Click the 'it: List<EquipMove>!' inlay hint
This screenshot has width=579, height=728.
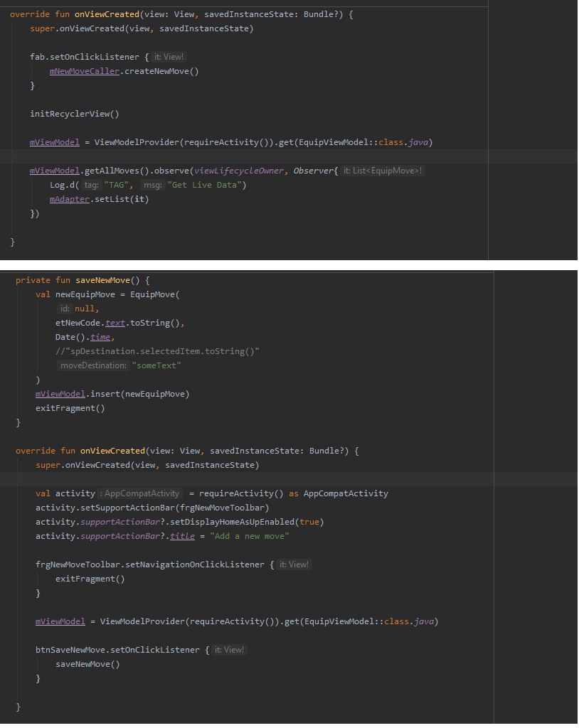383,171
